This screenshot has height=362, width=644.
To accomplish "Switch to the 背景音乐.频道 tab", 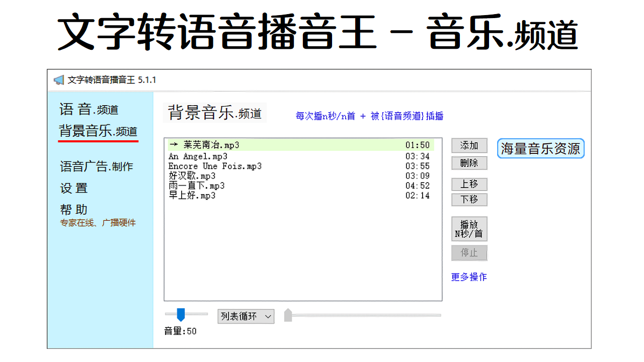I will pos(98,131).
